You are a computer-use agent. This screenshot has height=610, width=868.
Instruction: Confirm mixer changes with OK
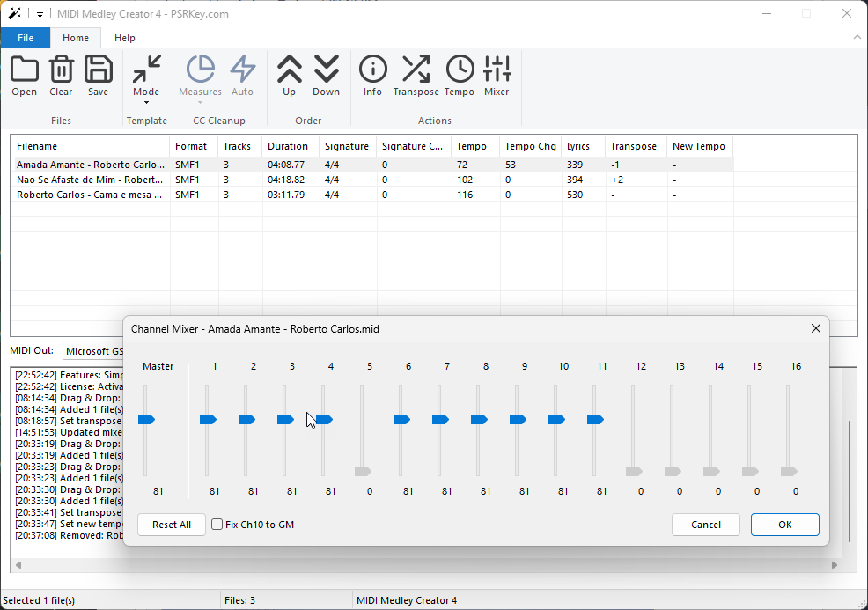[784, 524]
